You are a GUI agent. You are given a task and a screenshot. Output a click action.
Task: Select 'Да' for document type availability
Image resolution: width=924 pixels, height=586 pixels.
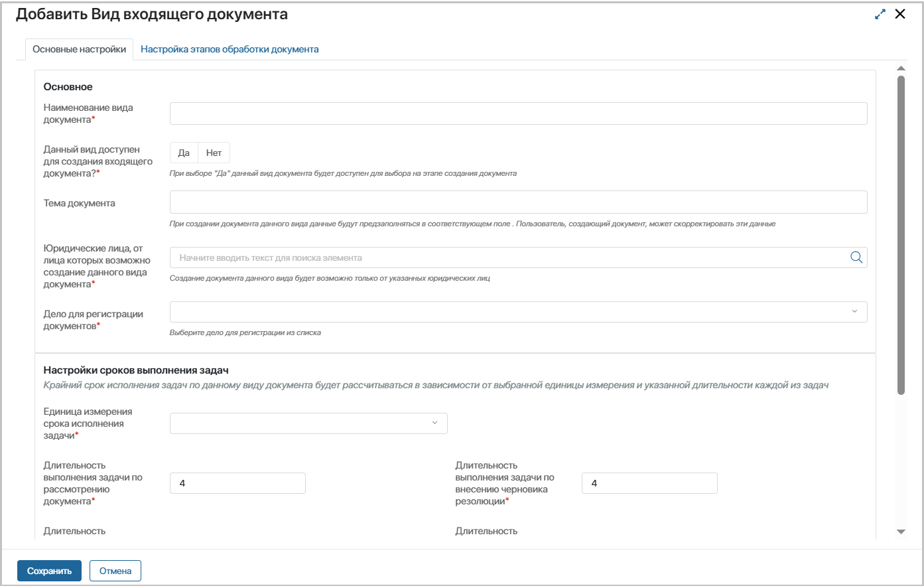[184, 153]
